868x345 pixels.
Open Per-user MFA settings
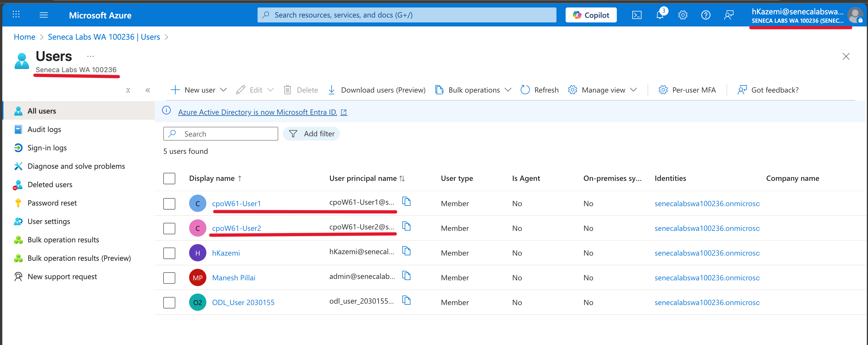click(x=687, y=90)
